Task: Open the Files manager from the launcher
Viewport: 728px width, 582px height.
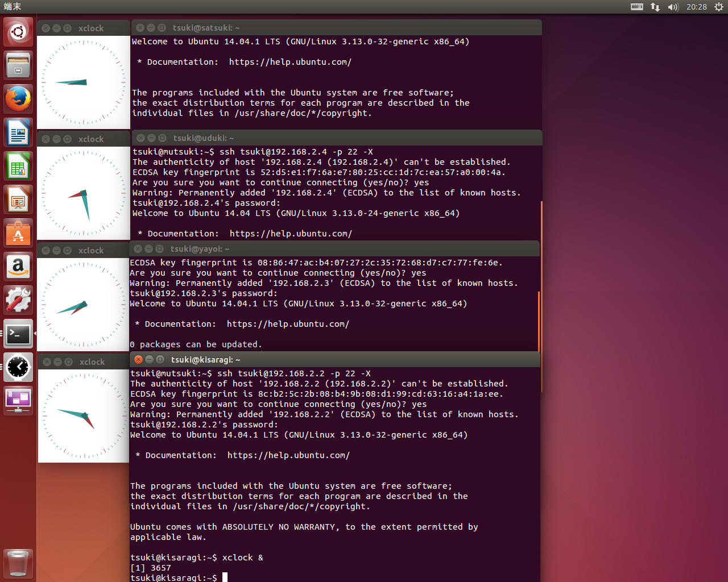Action: pyautogui.click(x=18, y=65)
